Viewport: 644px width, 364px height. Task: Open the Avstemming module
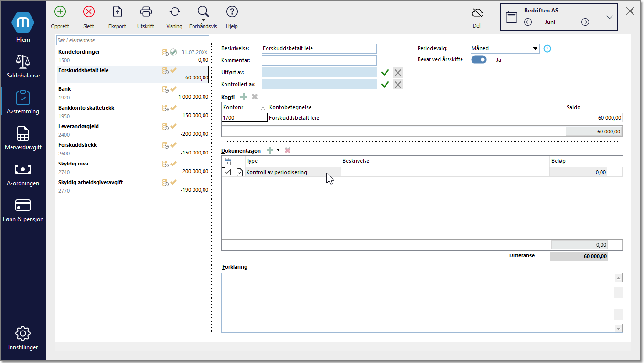[x=23, y=101]
